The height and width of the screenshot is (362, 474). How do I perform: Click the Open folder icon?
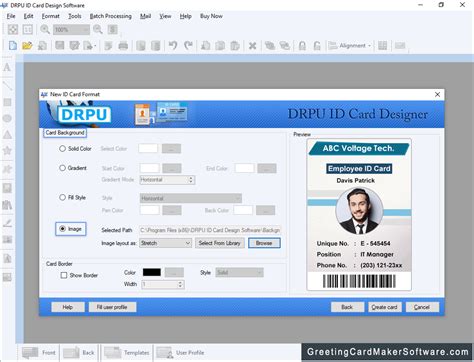click(27, 45)
